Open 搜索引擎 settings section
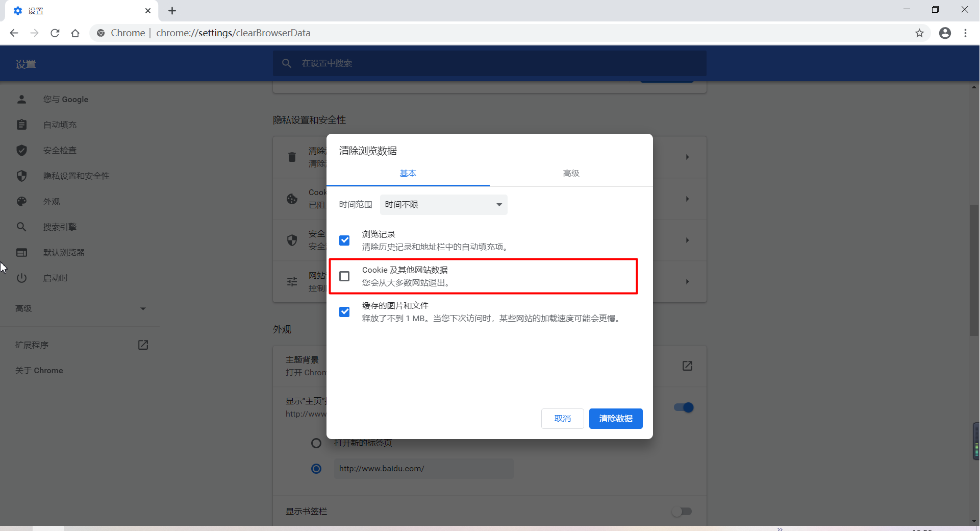This screenshot has width=980, height=531. point(60,227)
